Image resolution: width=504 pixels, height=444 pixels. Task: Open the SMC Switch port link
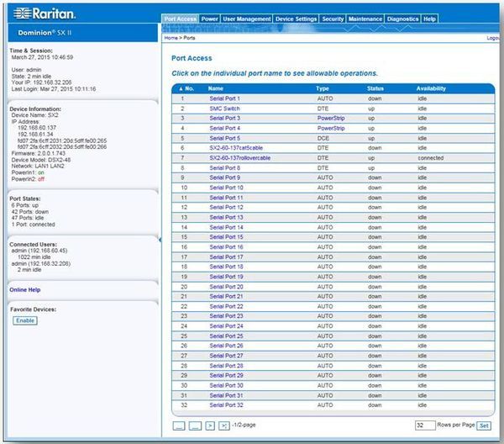click(223, 108)
